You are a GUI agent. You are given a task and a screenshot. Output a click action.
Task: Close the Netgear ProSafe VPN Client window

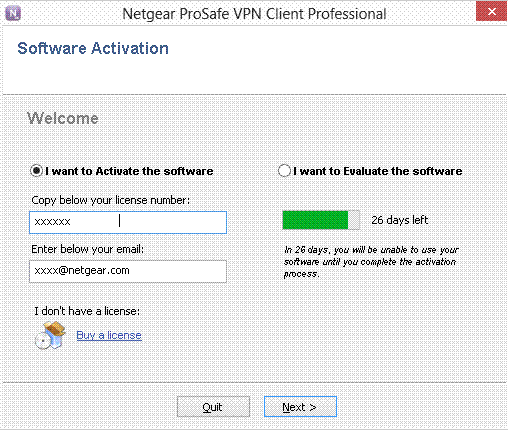click(491, 12)
